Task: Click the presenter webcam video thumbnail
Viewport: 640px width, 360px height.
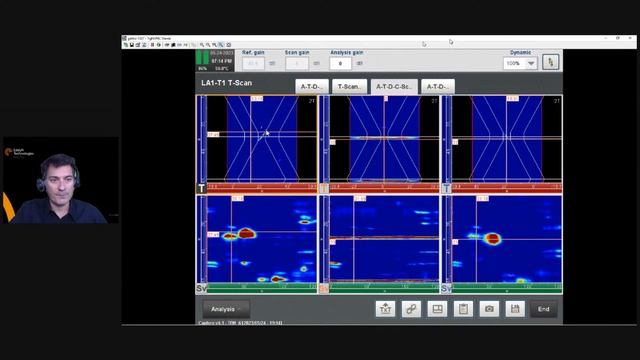Action: [60, 180]
